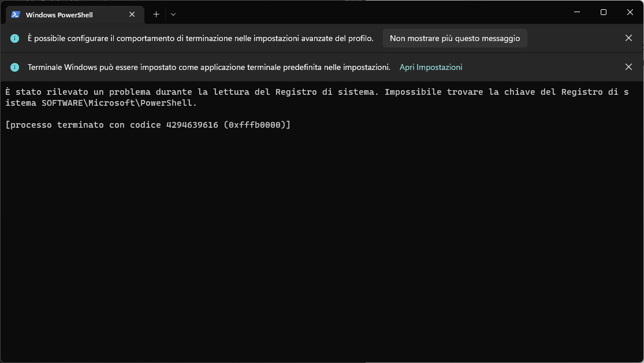Viewport: 644px width, 363px height.
Task: Close the Windows Terminal window
Action: pos(630,12)
